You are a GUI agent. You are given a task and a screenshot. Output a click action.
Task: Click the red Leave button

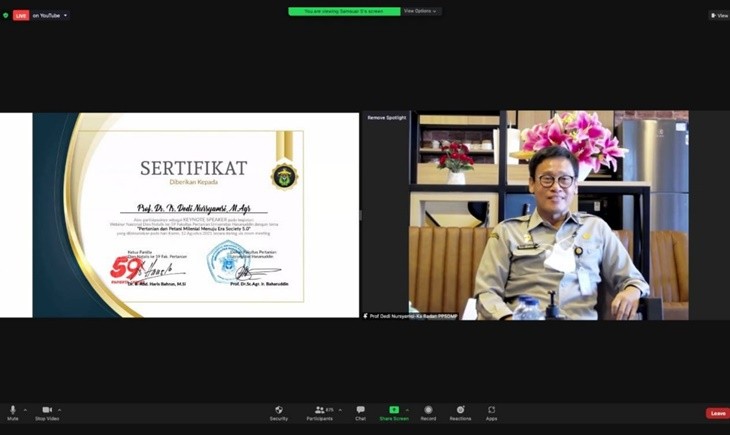717,413
